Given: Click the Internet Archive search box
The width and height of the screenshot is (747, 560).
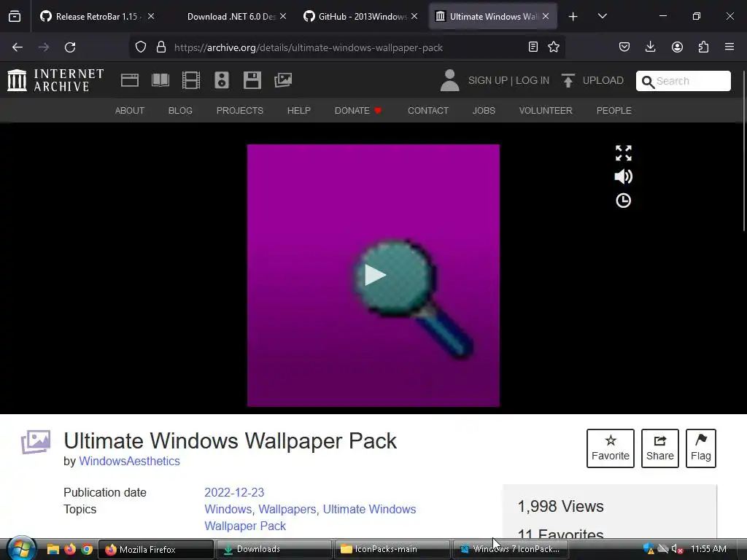Looking at the screenshot, I should coord(683,81).
